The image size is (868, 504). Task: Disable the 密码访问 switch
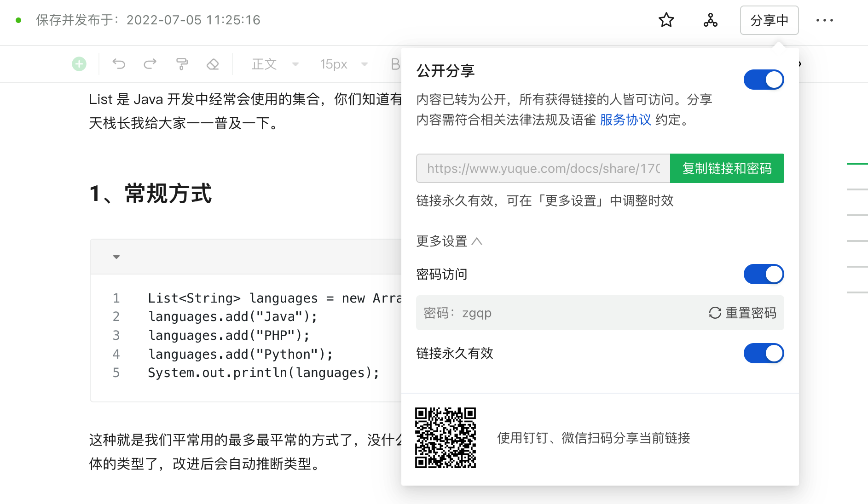coord(764,274)
